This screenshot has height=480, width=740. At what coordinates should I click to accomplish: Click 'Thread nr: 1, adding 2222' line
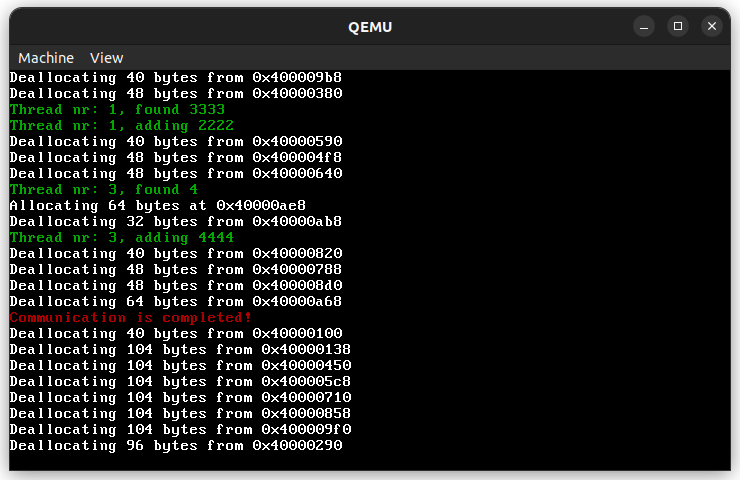tap(122, 126)
